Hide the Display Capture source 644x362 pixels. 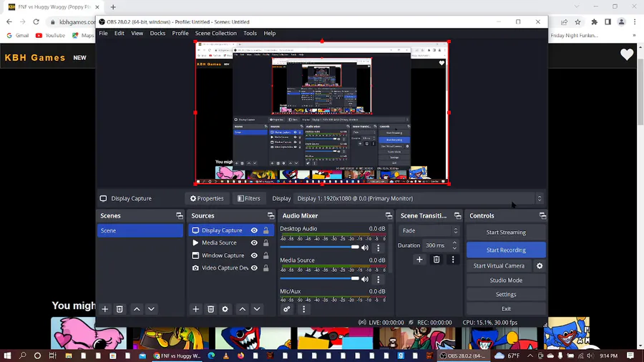point(254,230)
